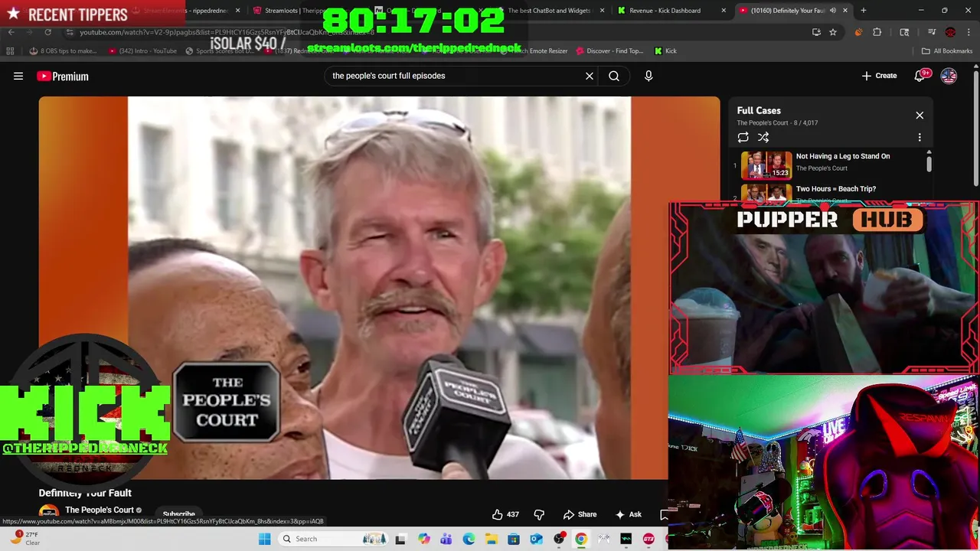980x551 pixels.
Task: Share the current video
Action: [580, 514]
